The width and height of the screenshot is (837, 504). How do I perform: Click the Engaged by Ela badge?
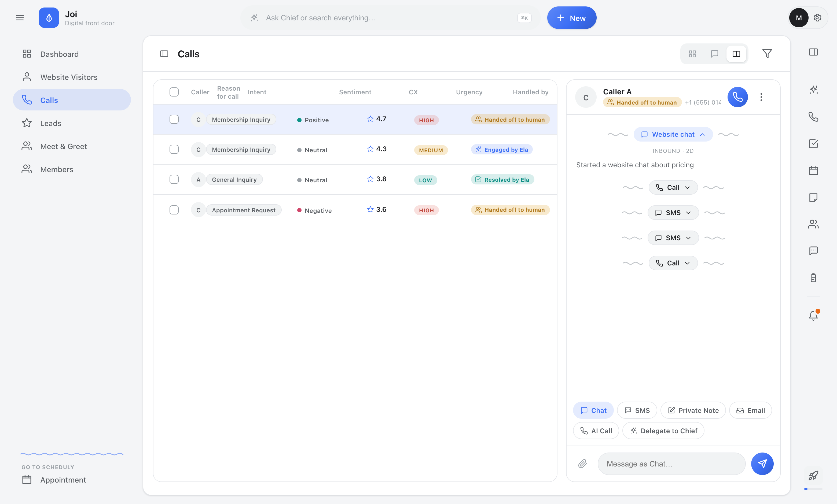[x=502, y=150]
